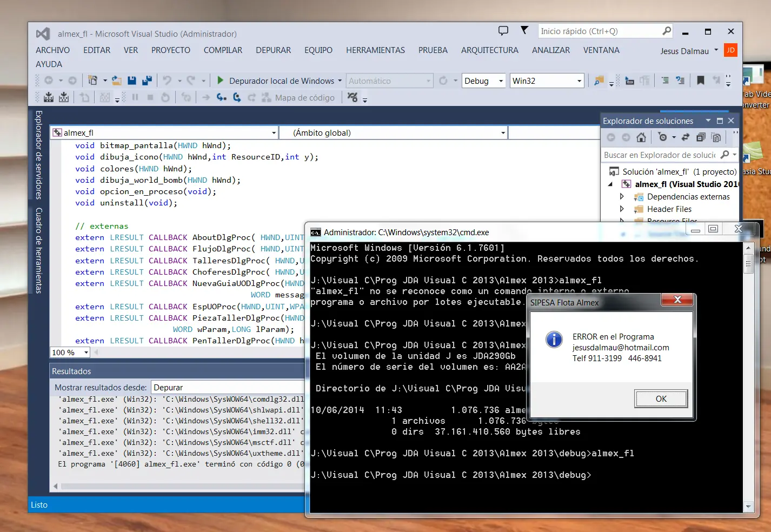The image size is (771, 532).
Task: Expand the Header Files node
Action: click(x=622, y=209)
